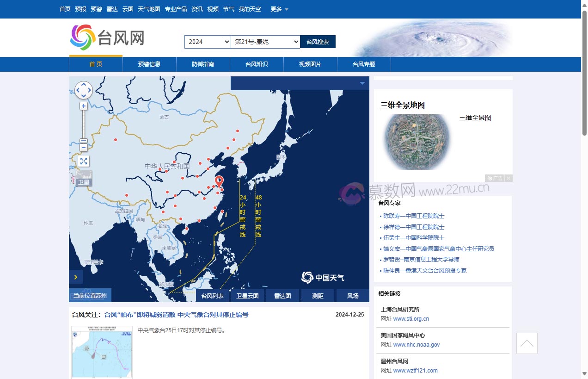Click the 台风搜索 search button
Image resolution: width=588 pixels, height=379 pixels.
(x=318, y=42)
